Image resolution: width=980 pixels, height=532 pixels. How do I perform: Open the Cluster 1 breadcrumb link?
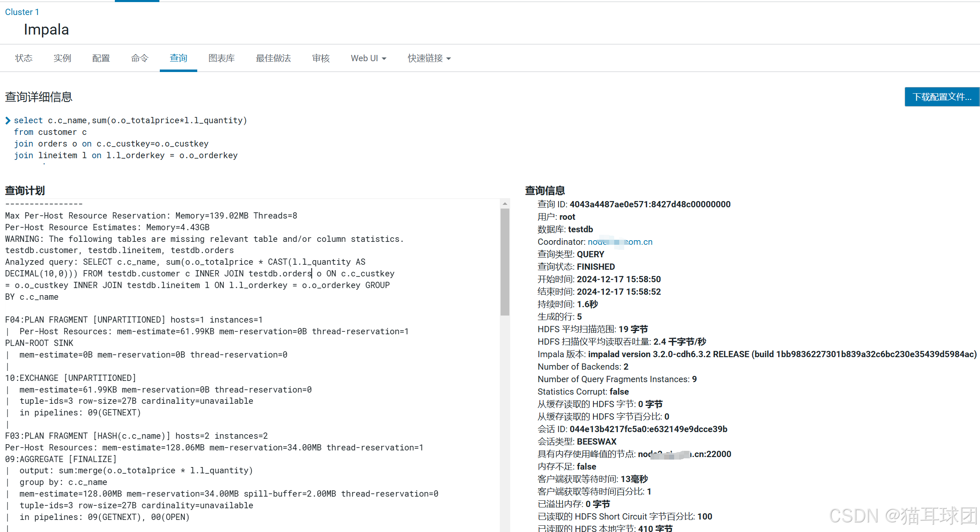point(22,12)
